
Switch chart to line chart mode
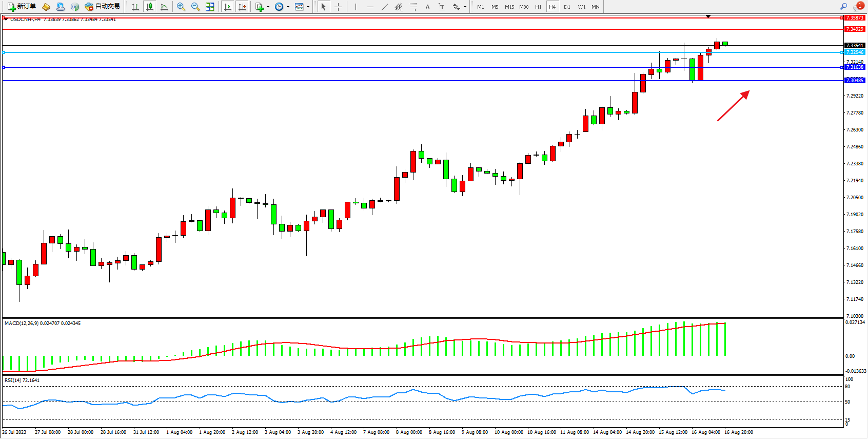pos(164,7)
